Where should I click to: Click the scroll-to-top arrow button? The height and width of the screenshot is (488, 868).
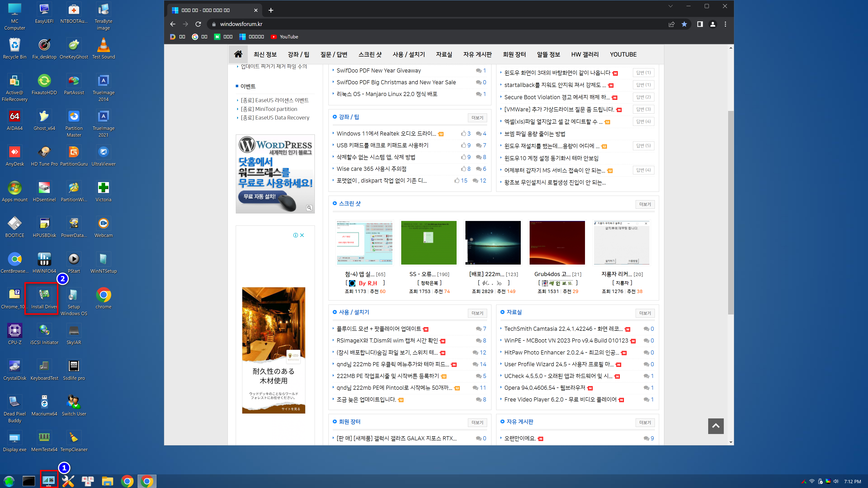[716, 426]
